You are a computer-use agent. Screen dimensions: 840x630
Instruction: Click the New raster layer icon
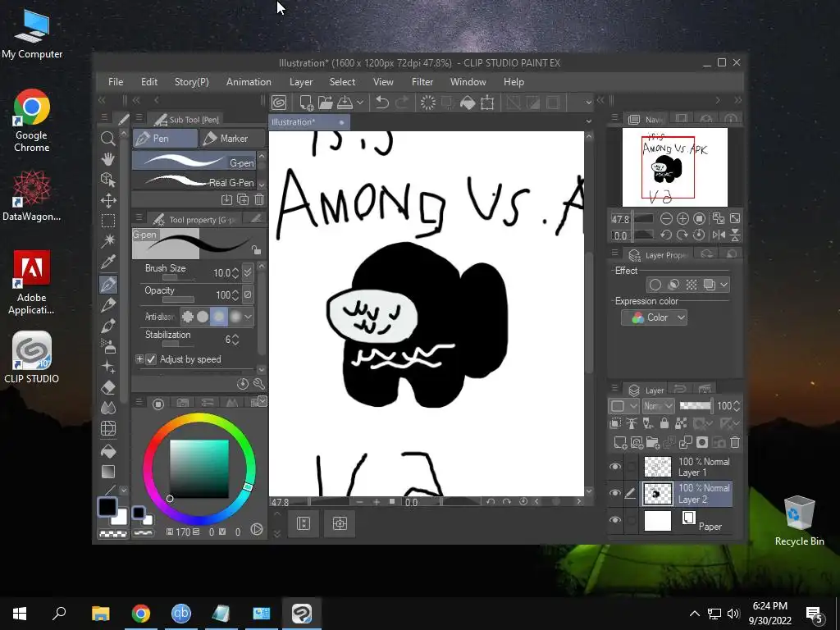(x=620, y=442)
